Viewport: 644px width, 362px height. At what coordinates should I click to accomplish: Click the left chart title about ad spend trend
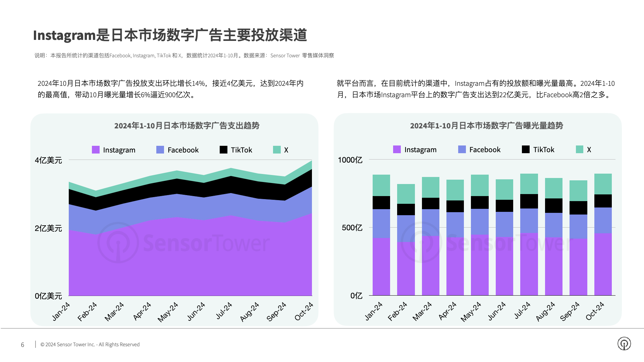[187, 126]
